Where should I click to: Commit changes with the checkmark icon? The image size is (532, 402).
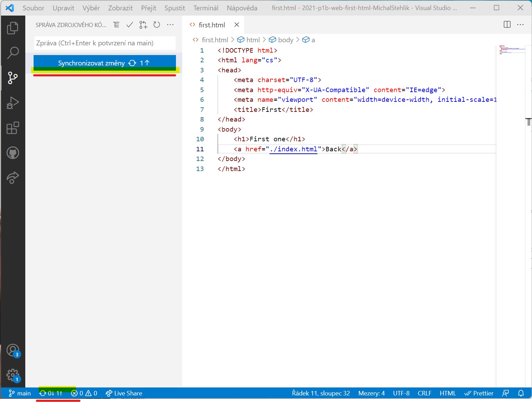coord(130,25)
